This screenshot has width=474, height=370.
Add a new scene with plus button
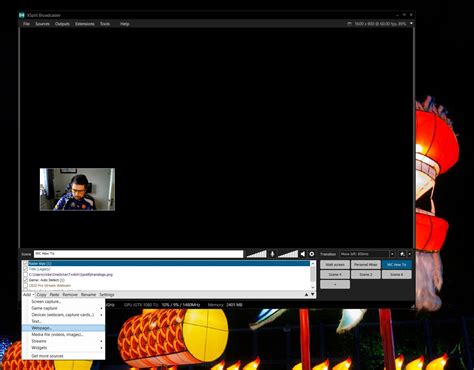click(335, 284)
